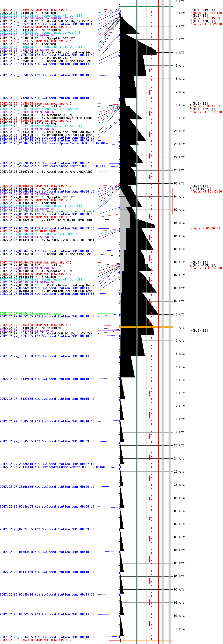Click the 2007.02.26_15:50:25 AOS Svalbard Station entry
This screenshot has height=644, width=223.
[x=47, y=75]
